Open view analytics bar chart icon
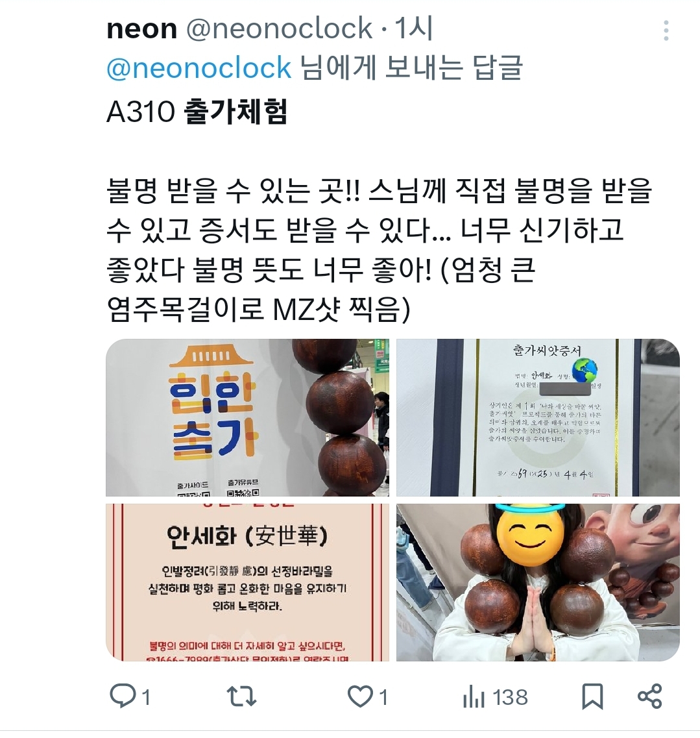700x738 pixels. pyautogui.click(x=474, y=696)
